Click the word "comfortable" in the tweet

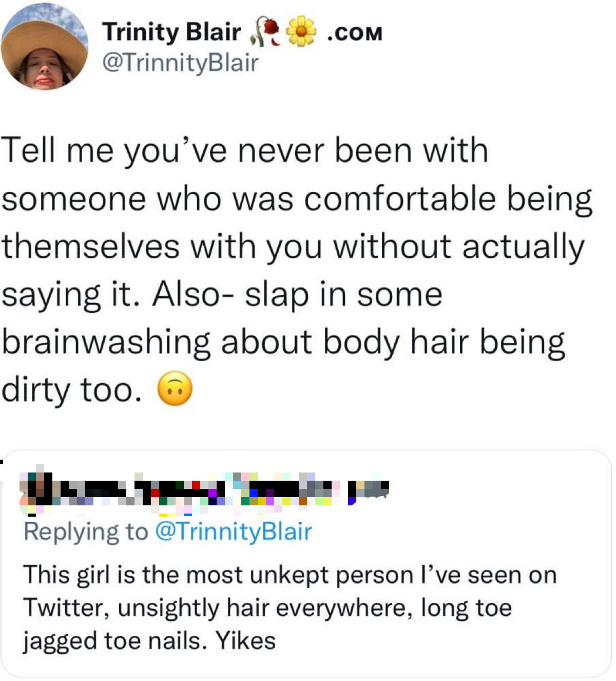point(399,199)
